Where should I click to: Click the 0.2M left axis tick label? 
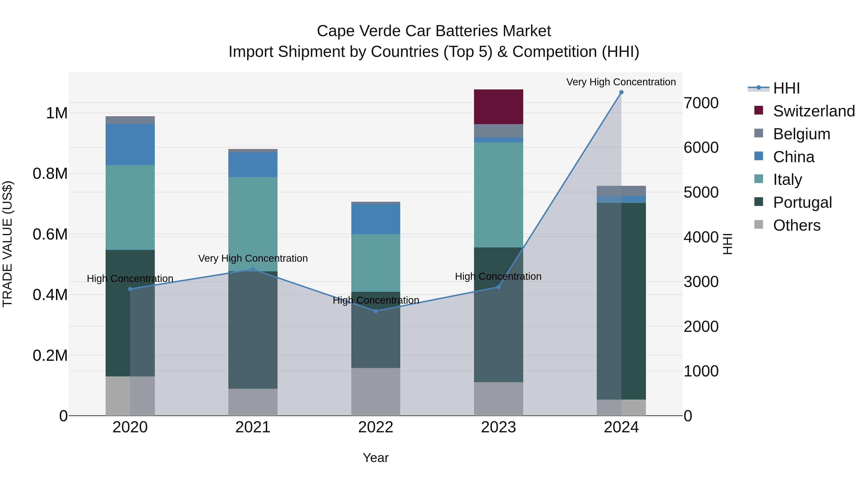point(50,355)
